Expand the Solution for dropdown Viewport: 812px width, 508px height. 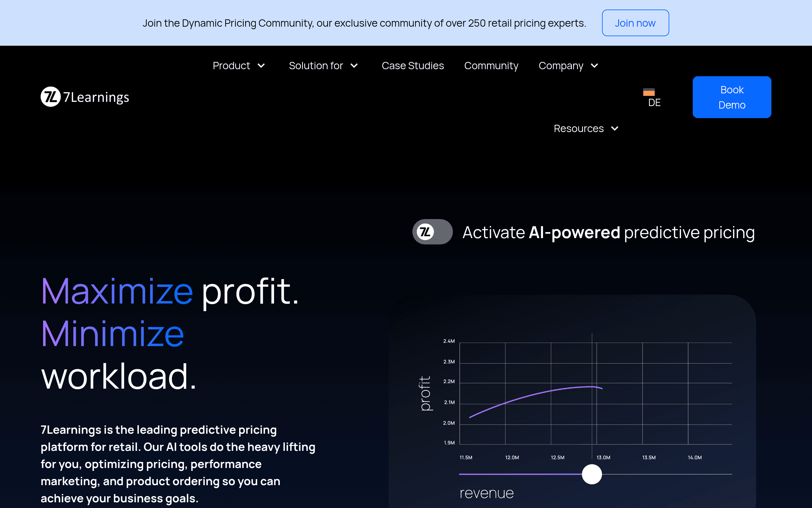coord(324,65)
